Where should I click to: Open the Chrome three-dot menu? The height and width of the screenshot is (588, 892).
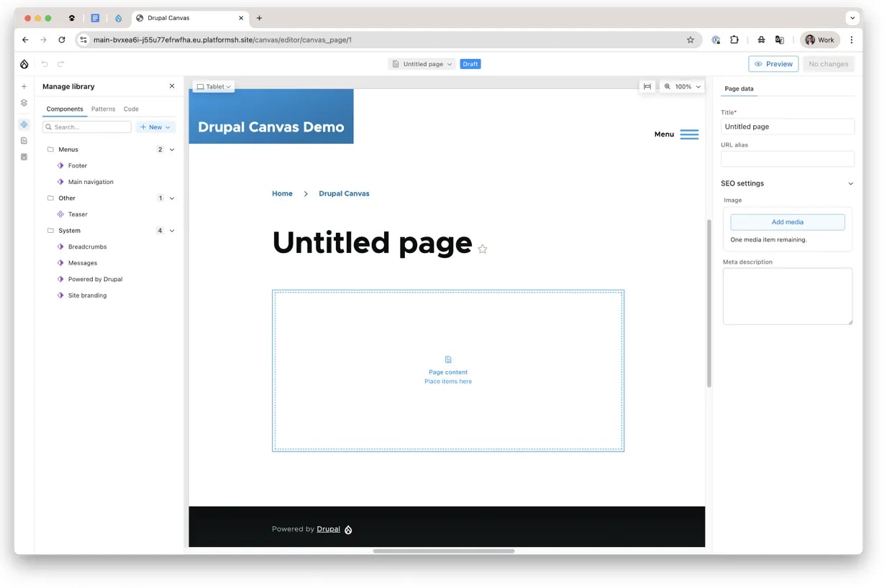tap(852, 40)
